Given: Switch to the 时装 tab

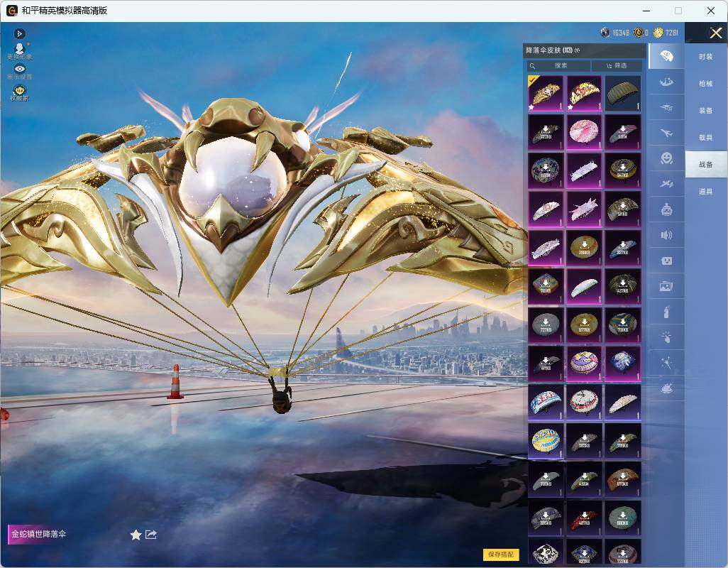Looking at the screenshot, I should coord(706,57).
